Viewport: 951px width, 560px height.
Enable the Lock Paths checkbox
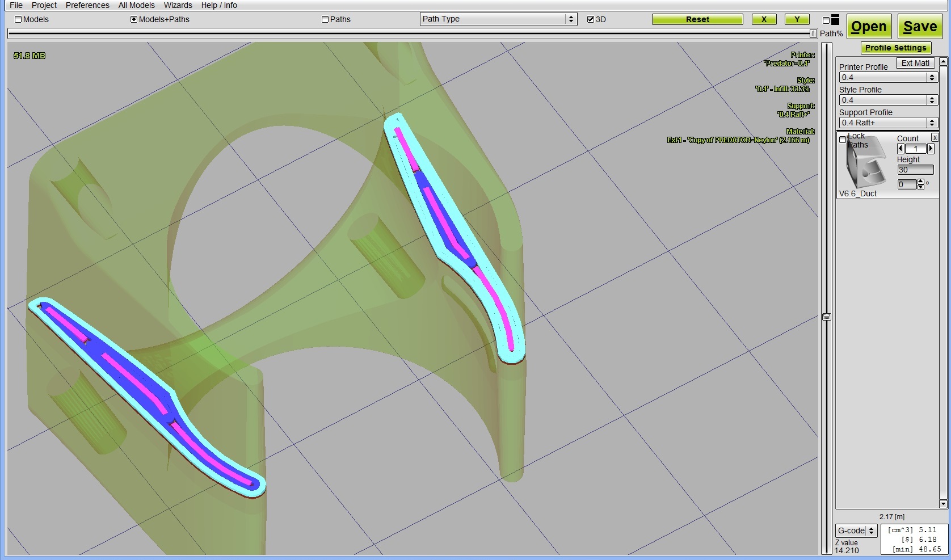click(x=843, y=140)
